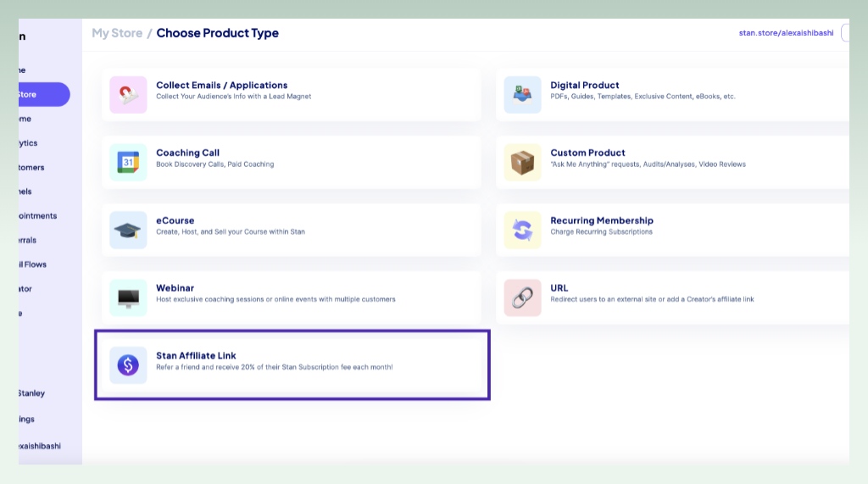Open Customers in the sidebar
Screen dimensions: 868x484
(31, 167)
